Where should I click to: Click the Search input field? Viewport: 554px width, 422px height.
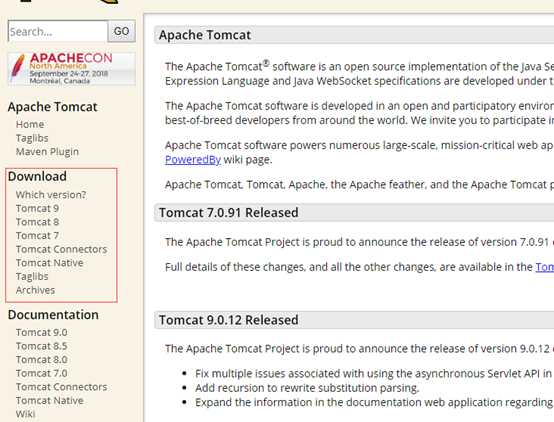pyautogui.click(x=58, y=31)
